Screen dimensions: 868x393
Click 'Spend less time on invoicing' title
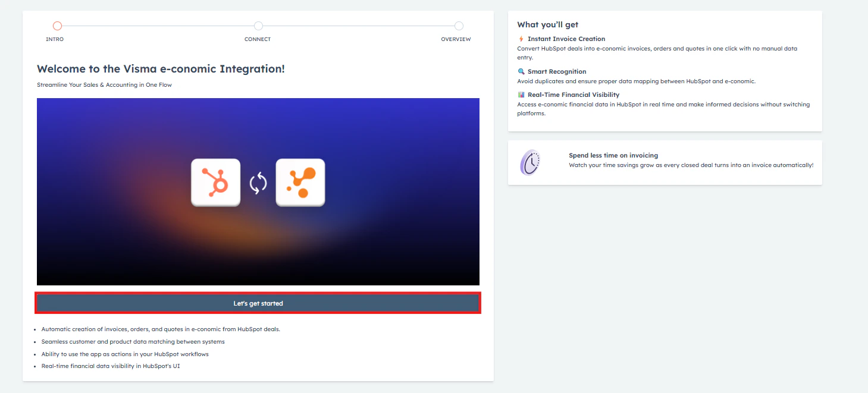tap(613, 155)
